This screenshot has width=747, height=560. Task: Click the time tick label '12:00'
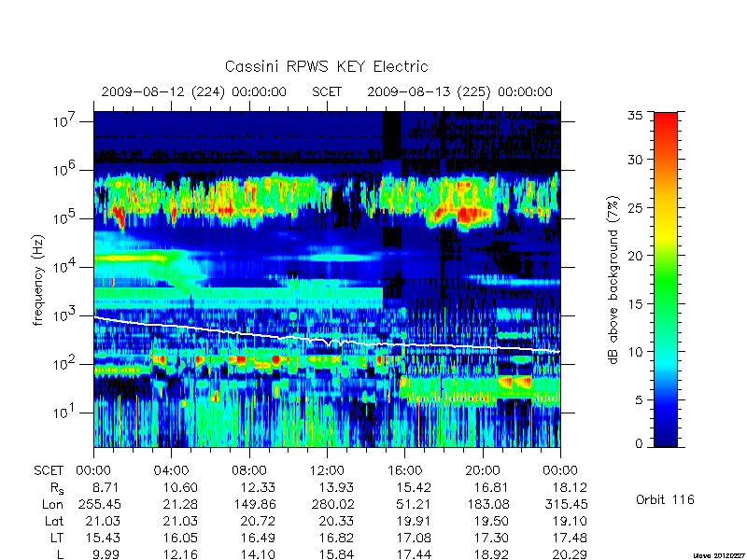click(x=327, y=470)
